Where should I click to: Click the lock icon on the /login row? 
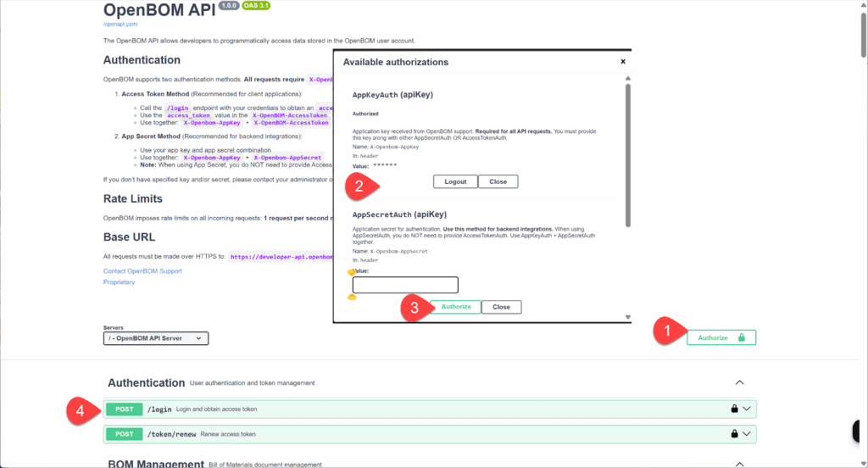coord(734,409)
